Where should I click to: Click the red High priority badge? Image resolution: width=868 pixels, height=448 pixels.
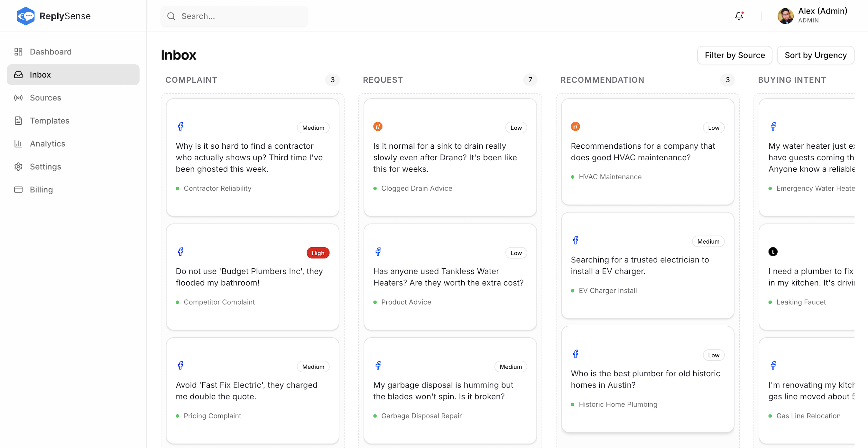tap(318, 253)
